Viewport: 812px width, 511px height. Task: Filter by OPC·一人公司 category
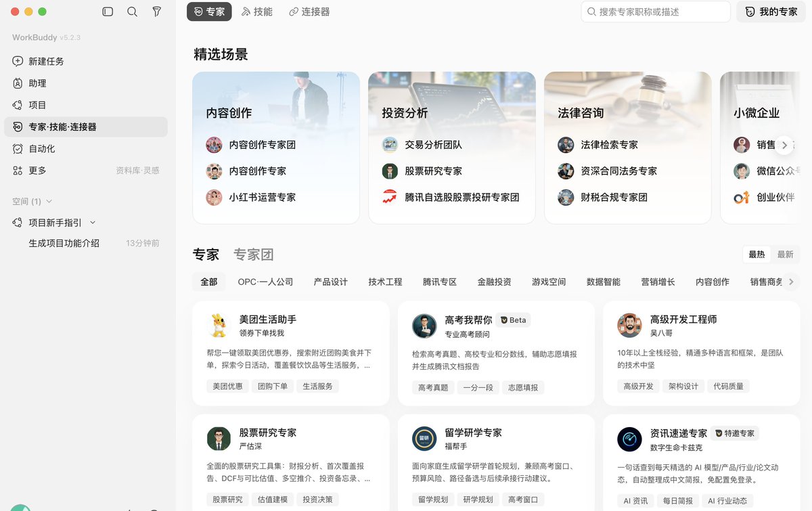[x=265, y=282]
